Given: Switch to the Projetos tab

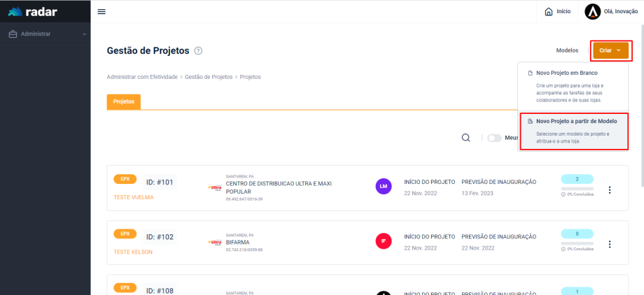Looking at the screenshot, I should tap(123, 101).
